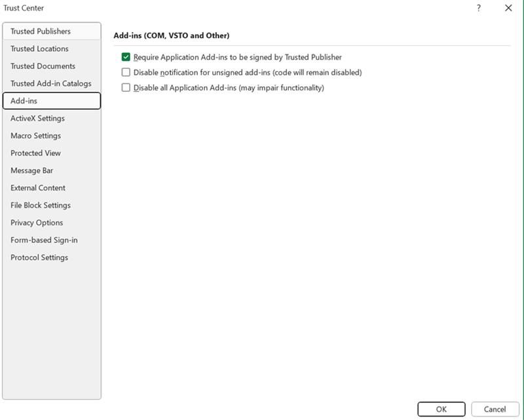524x420 pixels.
Task: Uncheck Require Add-ins signed by Trusted Publisher
Action: (x=126, y=57)
